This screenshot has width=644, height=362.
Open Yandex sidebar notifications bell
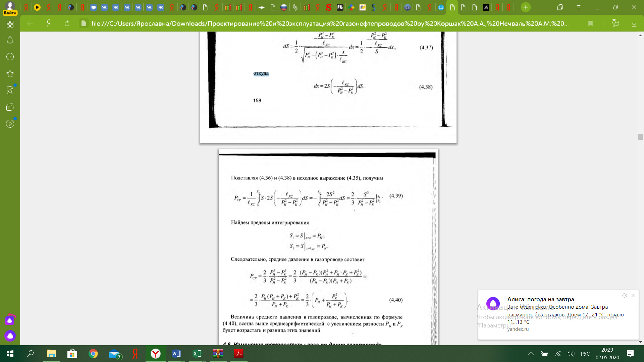point(10,40)
